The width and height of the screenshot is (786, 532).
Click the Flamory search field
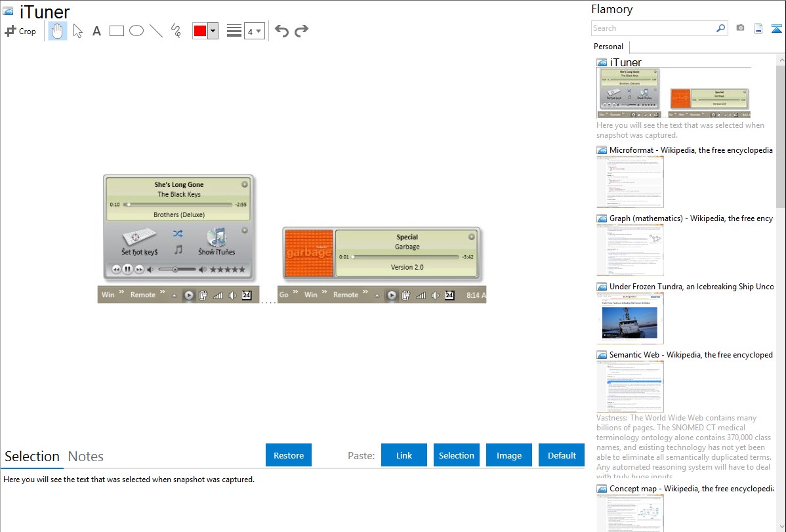pyautogui.click(x=653, y=28)
